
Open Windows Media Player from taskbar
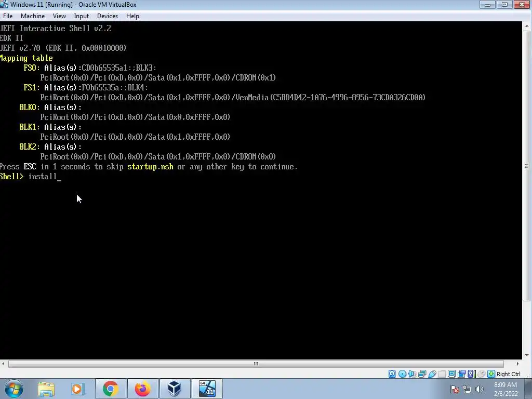point(77,389)
